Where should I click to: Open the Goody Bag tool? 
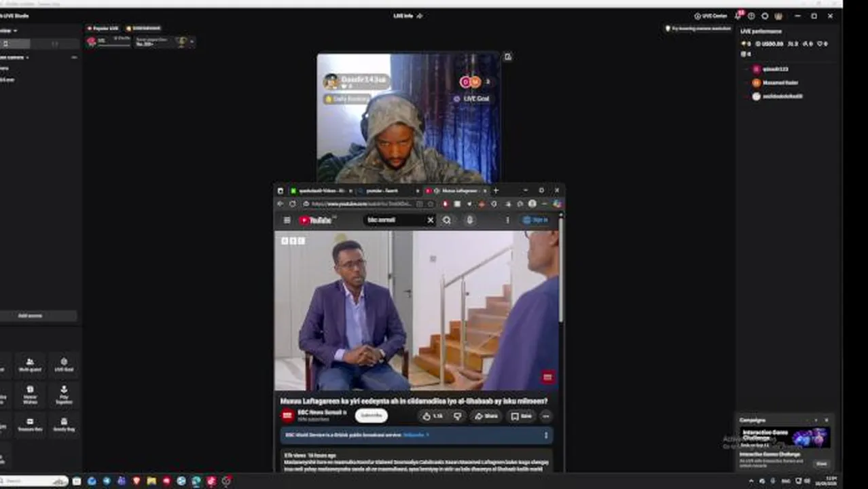(x=64, y=424)
